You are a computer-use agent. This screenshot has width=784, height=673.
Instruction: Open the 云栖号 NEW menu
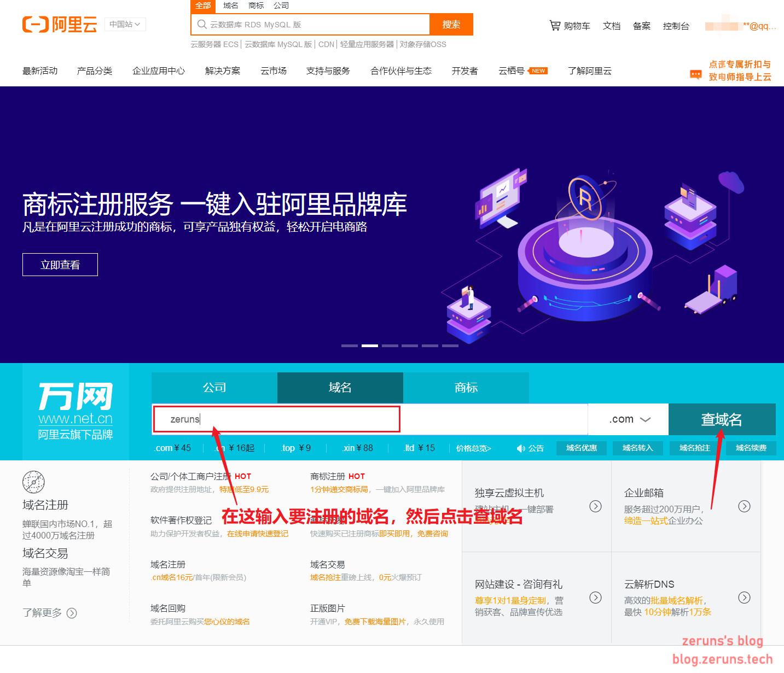(x=522, y=71)
